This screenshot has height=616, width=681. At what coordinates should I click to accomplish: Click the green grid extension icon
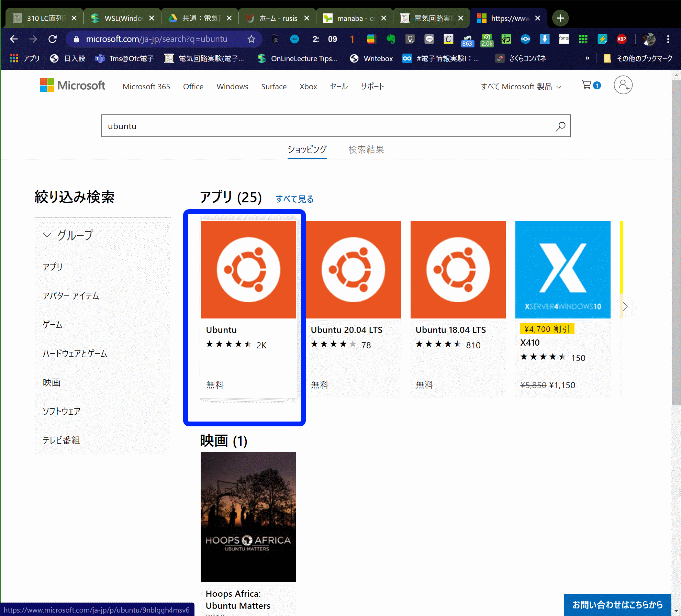pos(583,39)
